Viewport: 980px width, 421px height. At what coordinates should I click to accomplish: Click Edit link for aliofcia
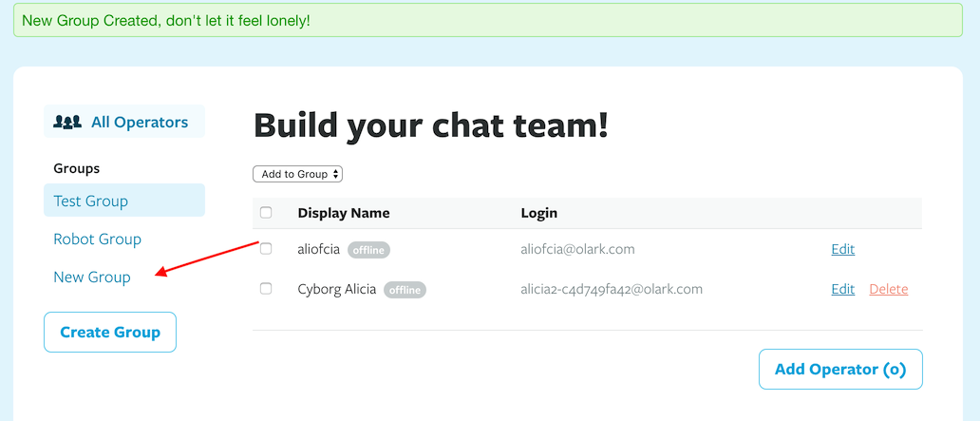point(842,249)
